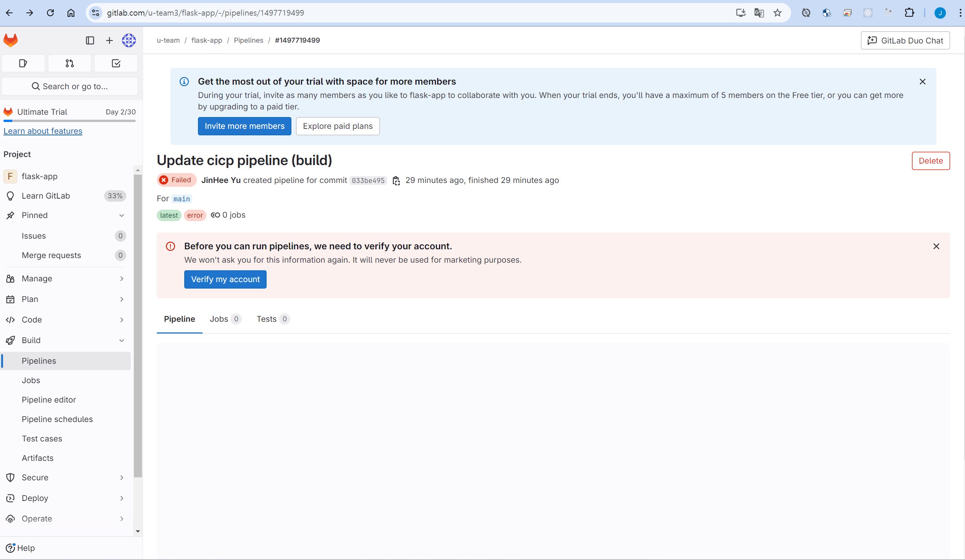The height and width of the screenshot is (560, 965).
Task: Open Pipelines in the Build menu
Action: click(x=66, y=361)
